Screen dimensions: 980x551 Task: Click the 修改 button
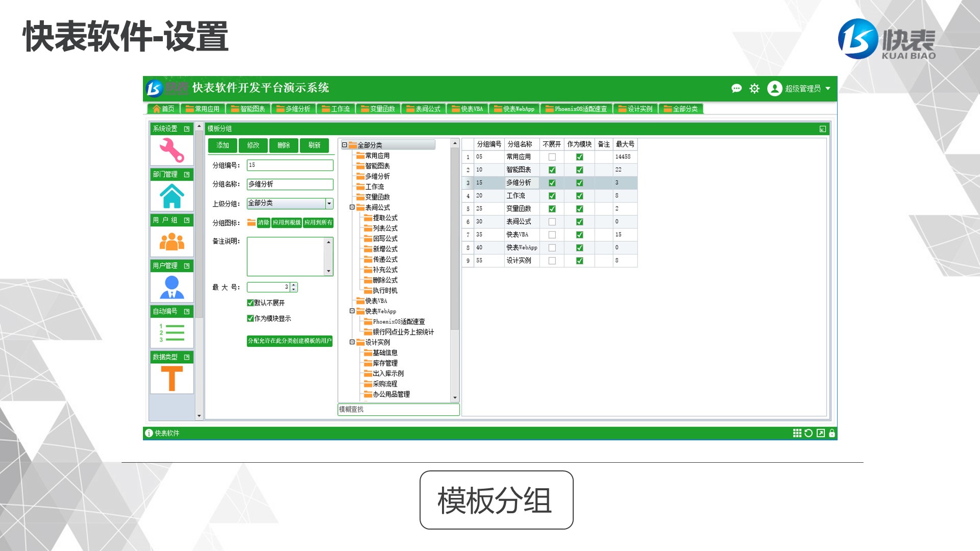pyautogui.click(x=253, y=145)
